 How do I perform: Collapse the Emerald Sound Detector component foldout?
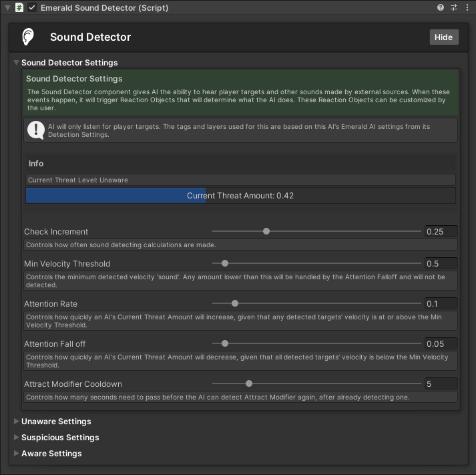(x=7, y=8)
